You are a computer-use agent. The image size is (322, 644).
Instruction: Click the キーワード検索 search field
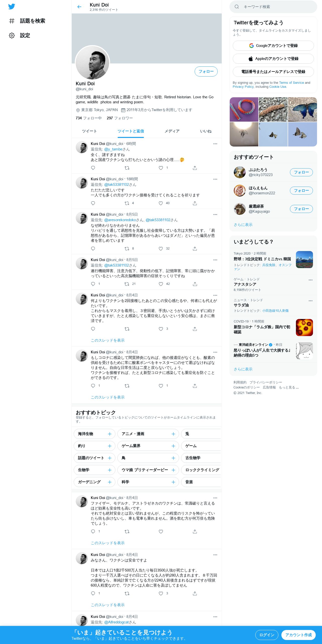273,7
